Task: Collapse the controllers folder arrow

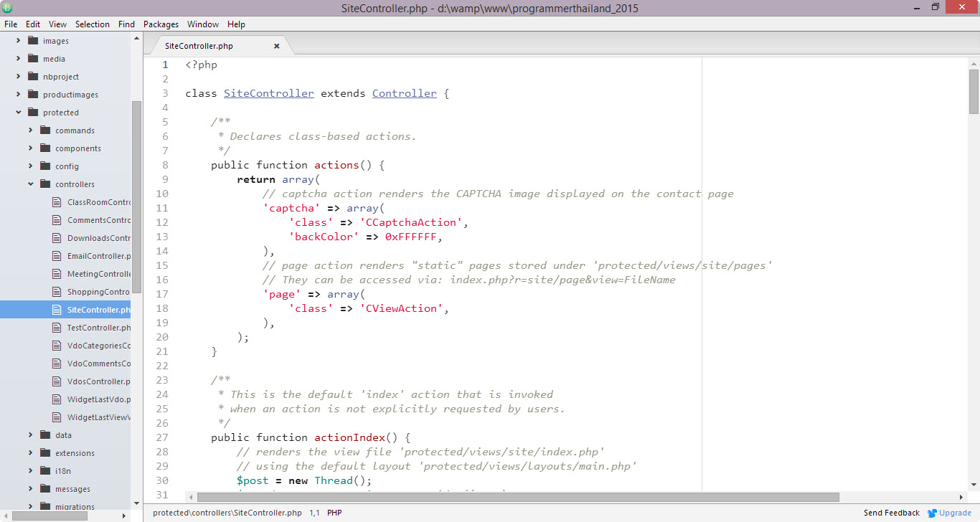Action: (31, 184)
